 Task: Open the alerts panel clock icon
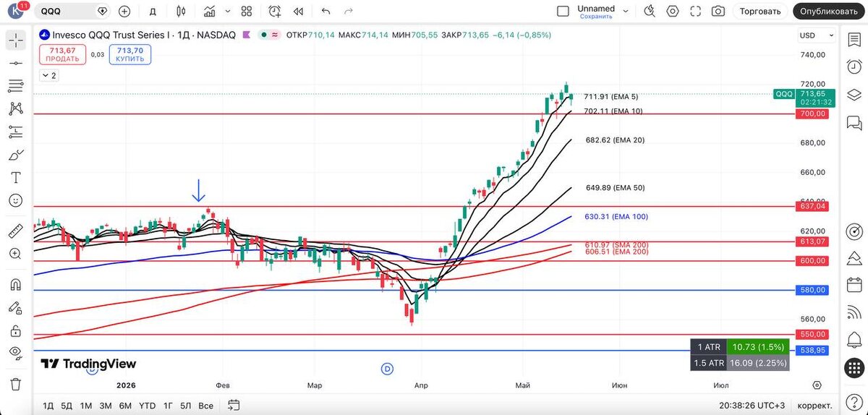[x=854, y=67]
